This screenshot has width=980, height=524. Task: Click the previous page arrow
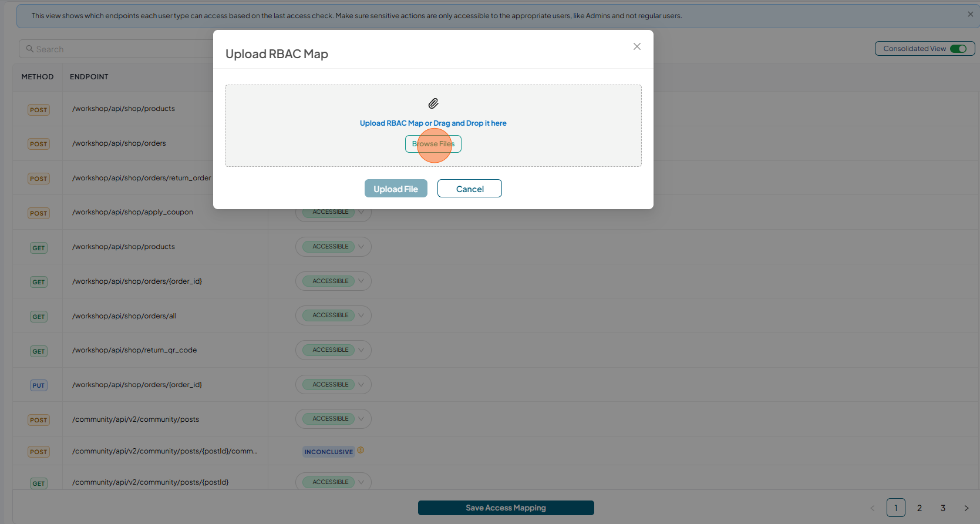(873, 508)
